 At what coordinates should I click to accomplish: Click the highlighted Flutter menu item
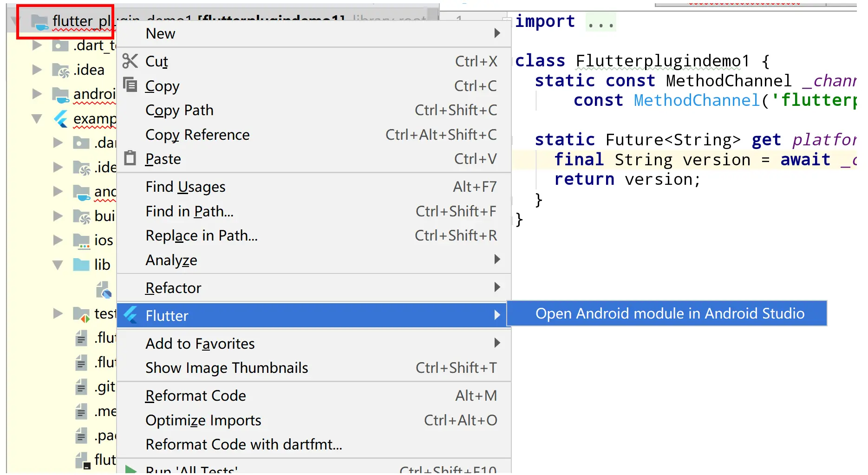click(x=314, y=316)
